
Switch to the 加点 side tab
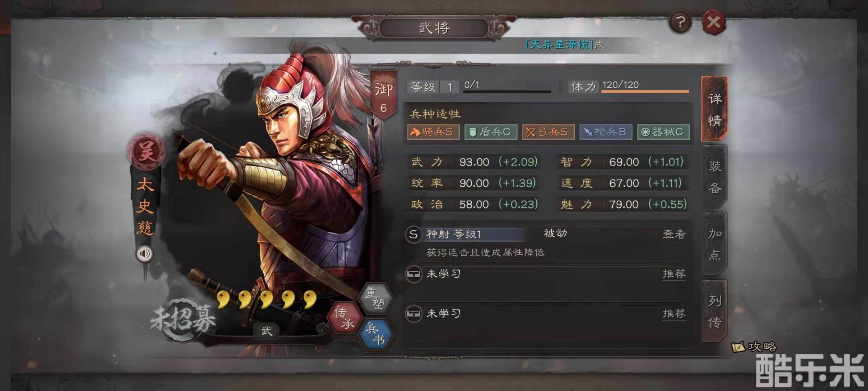pyautogui.click(x=714, y=244)
